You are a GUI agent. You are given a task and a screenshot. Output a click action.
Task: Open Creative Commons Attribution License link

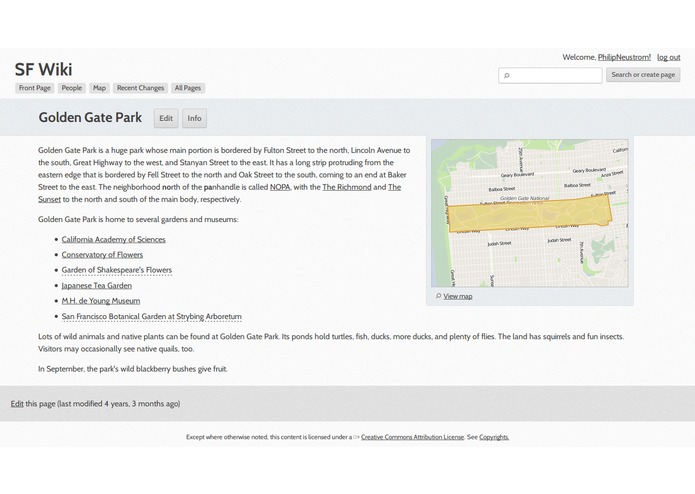coord(412,437)
